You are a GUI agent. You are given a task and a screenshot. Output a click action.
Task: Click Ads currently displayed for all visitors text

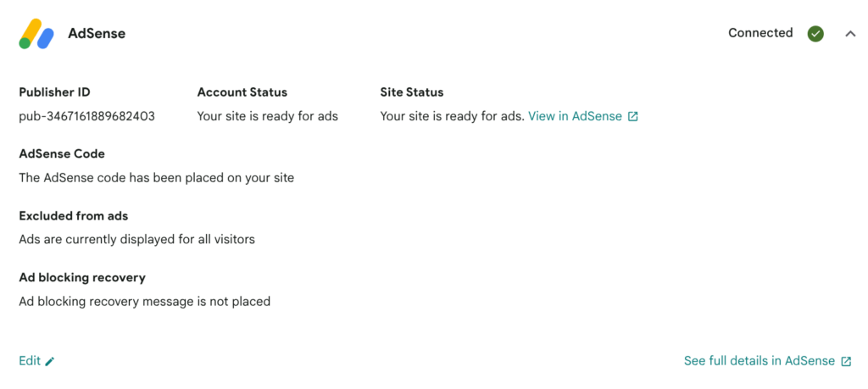(136, 240)
